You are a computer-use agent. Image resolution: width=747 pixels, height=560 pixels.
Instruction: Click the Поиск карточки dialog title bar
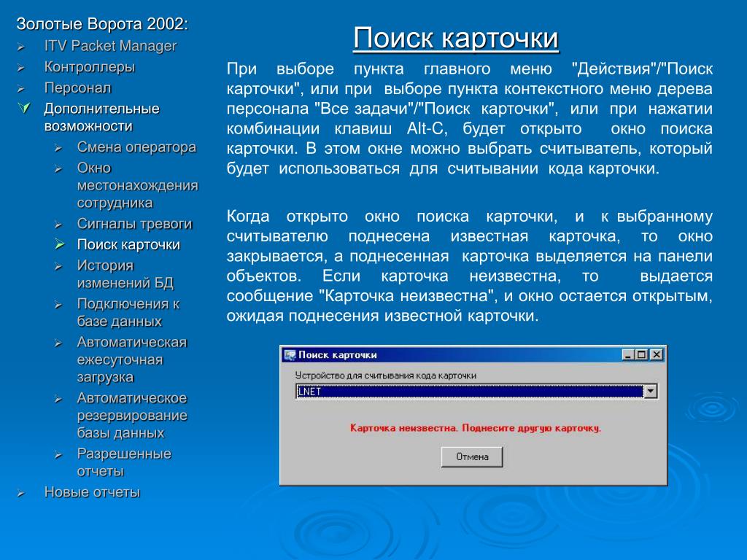tap(473, 355)
